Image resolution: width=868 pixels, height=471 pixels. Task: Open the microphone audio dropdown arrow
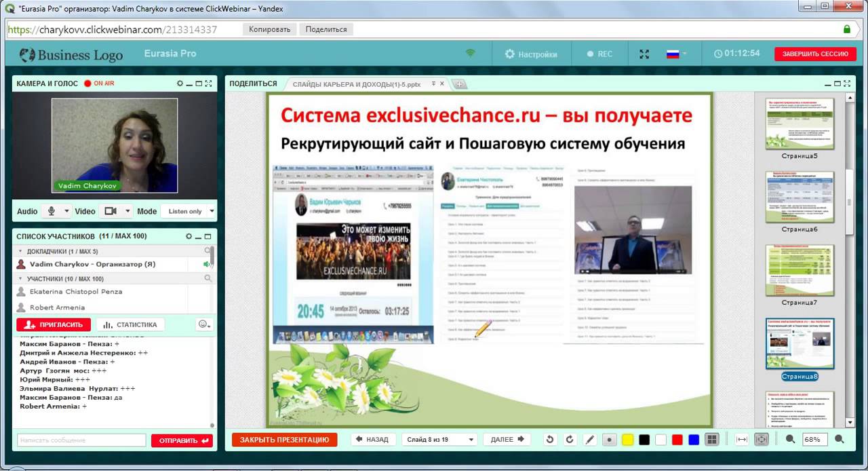click(66, 211)
